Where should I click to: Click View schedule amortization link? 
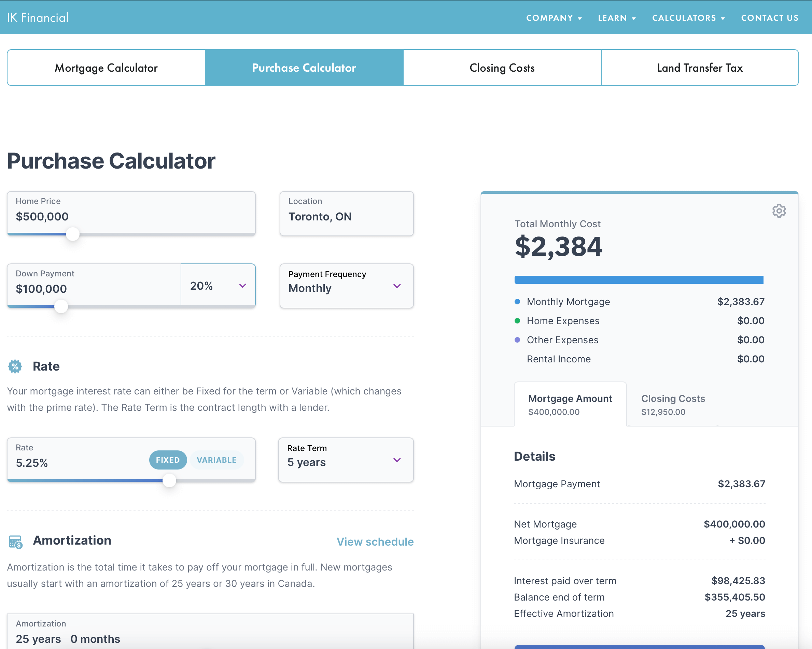tap(375, 543)
